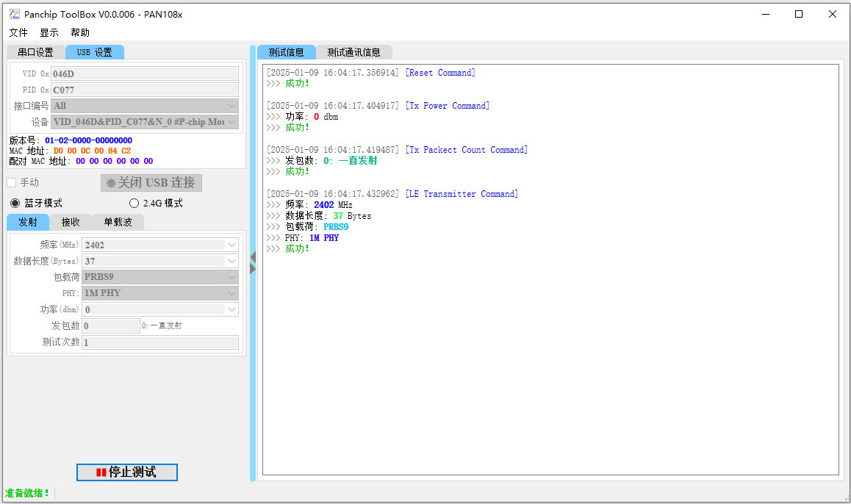This screenshot has height=504, width=851.
Task: Click the MAC address D0 00 0C 00 84 C2
Action: coord(93,151)
